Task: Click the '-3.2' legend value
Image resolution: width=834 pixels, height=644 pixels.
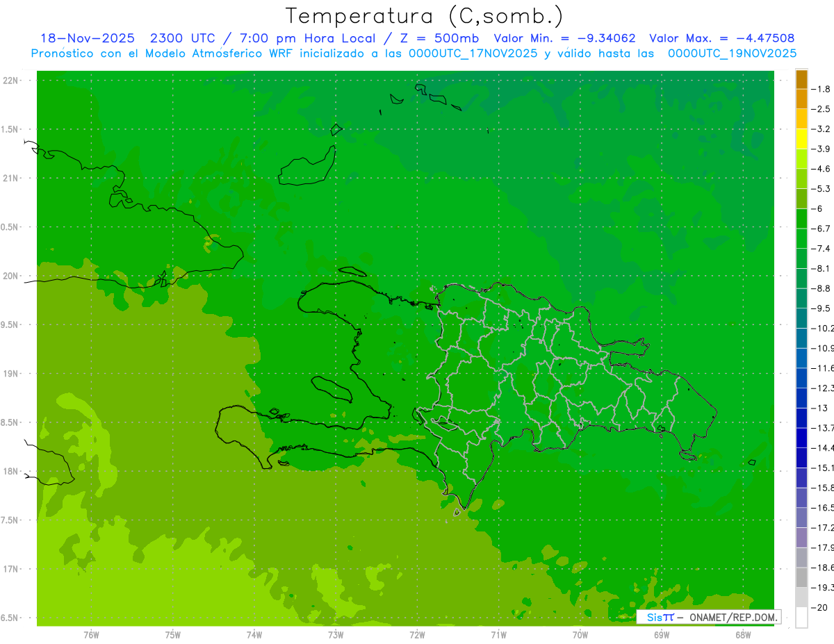Action: (x=821, y=129)
